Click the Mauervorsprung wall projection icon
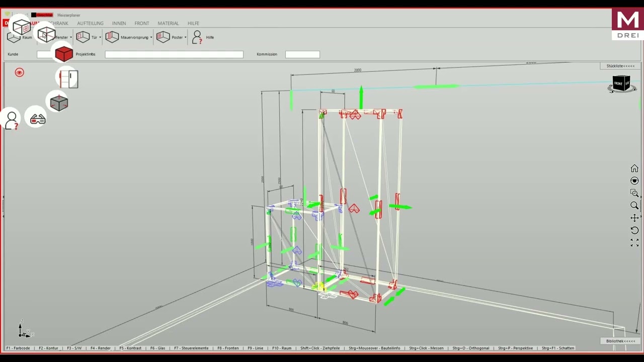 pos(112,37)
